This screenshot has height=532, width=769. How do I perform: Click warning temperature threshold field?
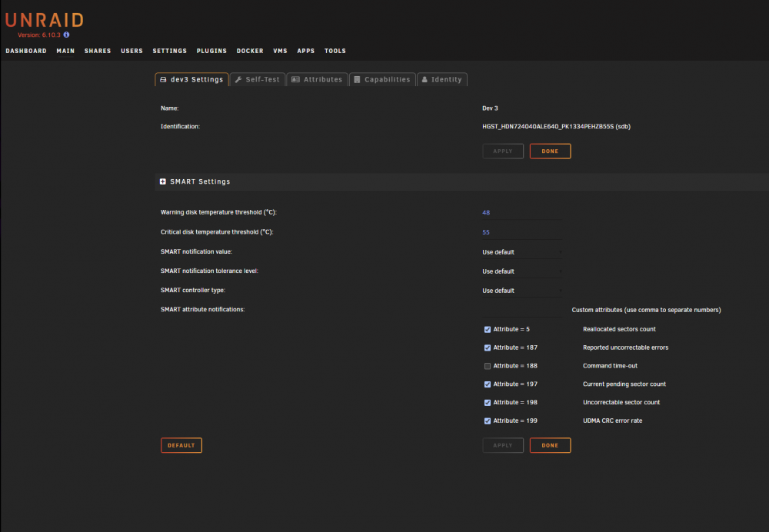(x=522, y=213)
